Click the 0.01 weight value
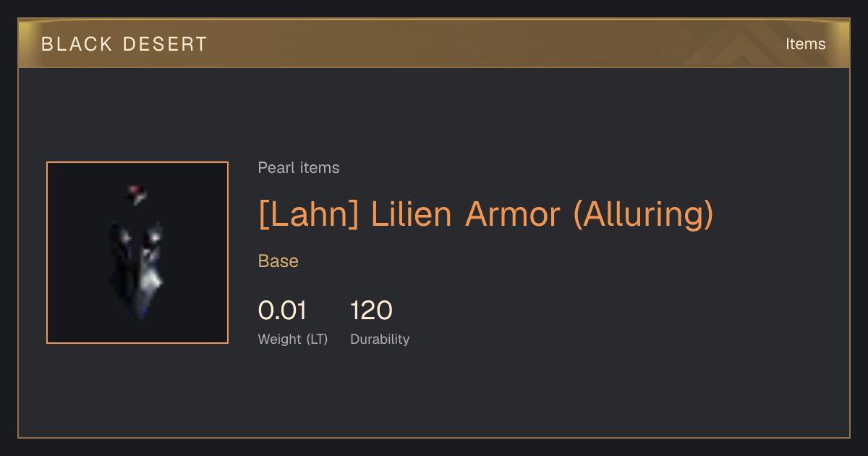The image size is (868, 456). [283, 311]
